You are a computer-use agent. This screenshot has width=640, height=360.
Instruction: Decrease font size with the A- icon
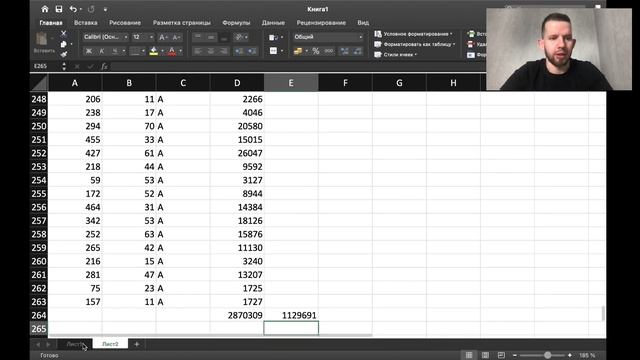click(x=176, y=37)
